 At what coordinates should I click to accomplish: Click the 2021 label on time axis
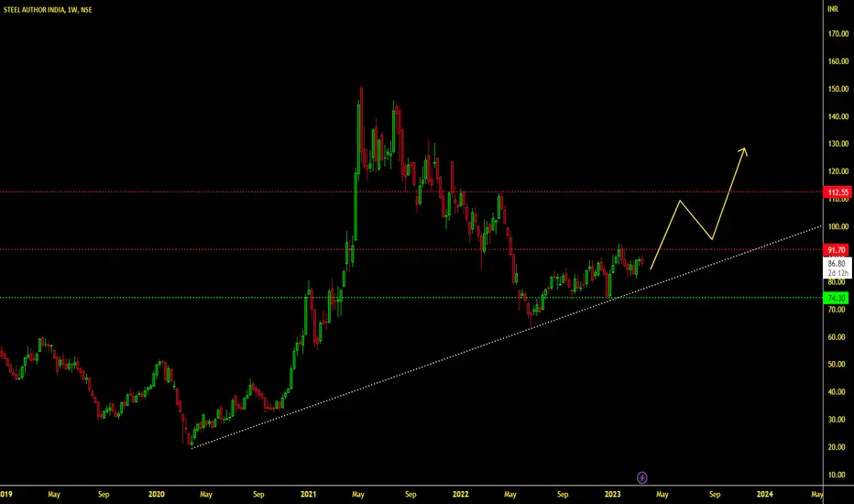click(x=308, y=494)
